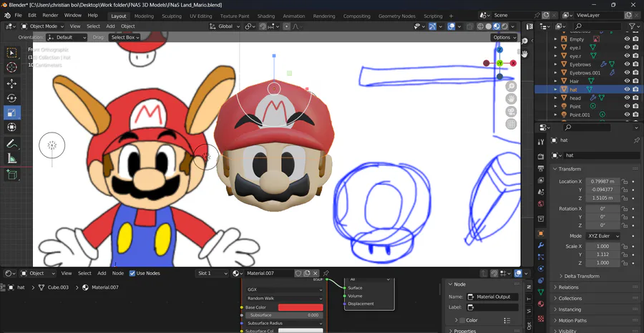
Task: Open the File menu
Action: (19, 15)
